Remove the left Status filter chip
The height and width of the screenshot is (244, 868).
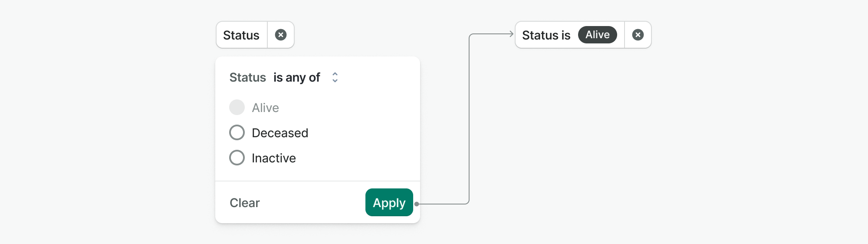(281, 35)
